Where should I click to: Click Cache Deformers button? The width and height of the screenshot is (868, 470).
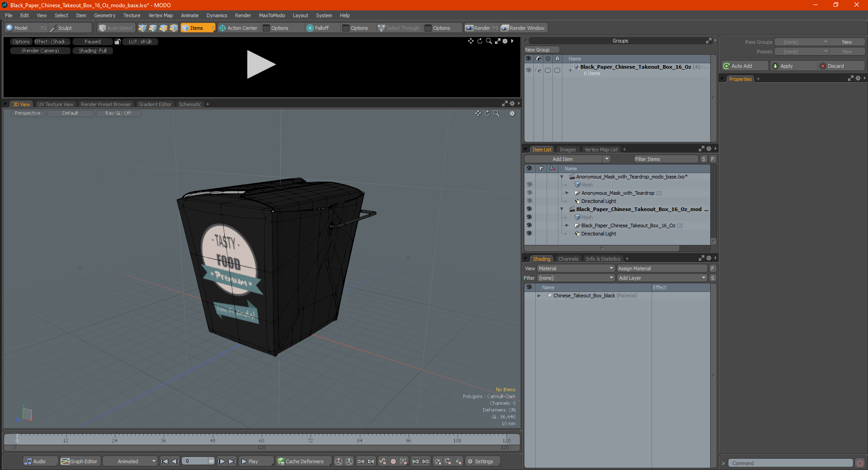304,461
